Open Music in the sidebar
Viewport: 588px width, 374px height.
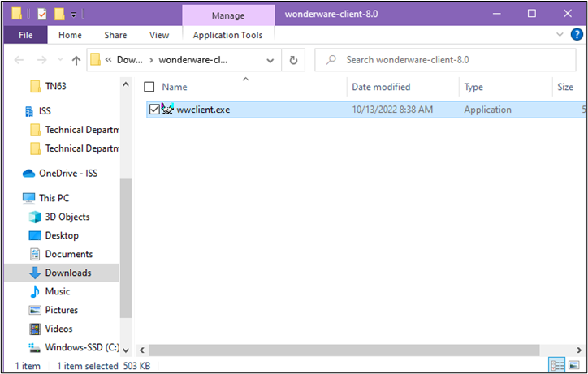[x=58, y=291]
